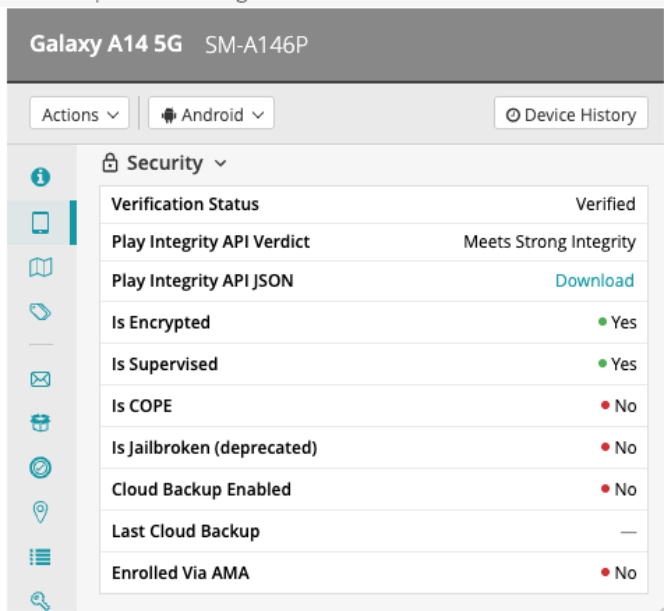
Task: Click the Verification Status row
Action: 372,204
